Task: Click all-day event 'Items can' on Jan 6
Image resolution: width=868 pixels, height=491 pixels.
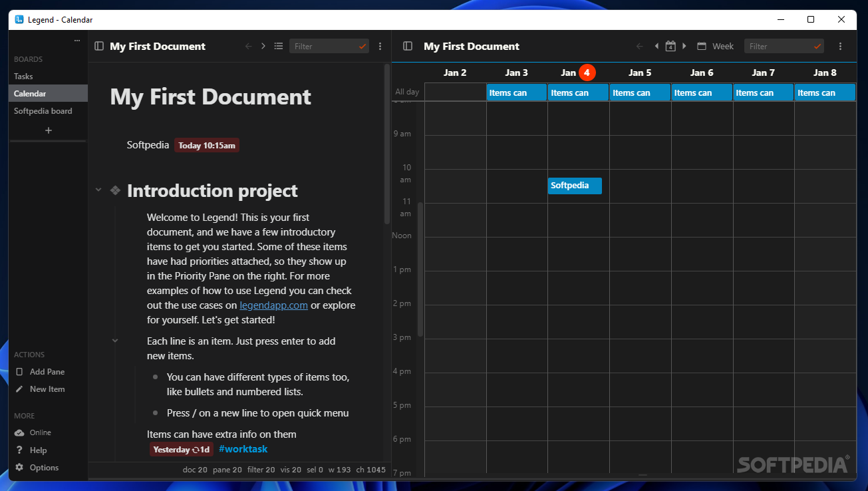Action: click(702, 92)
